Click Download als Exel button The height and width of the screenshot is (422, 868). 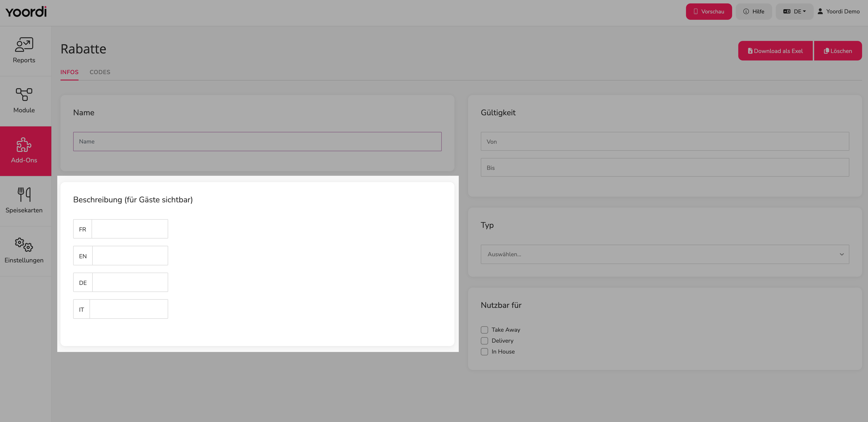[x=775, y=51]
